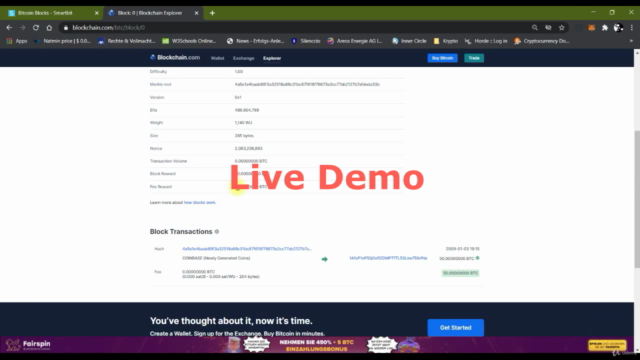Viewport: 640px width, 360px height.
Task: Open the recipient address link
Action: 388,258
